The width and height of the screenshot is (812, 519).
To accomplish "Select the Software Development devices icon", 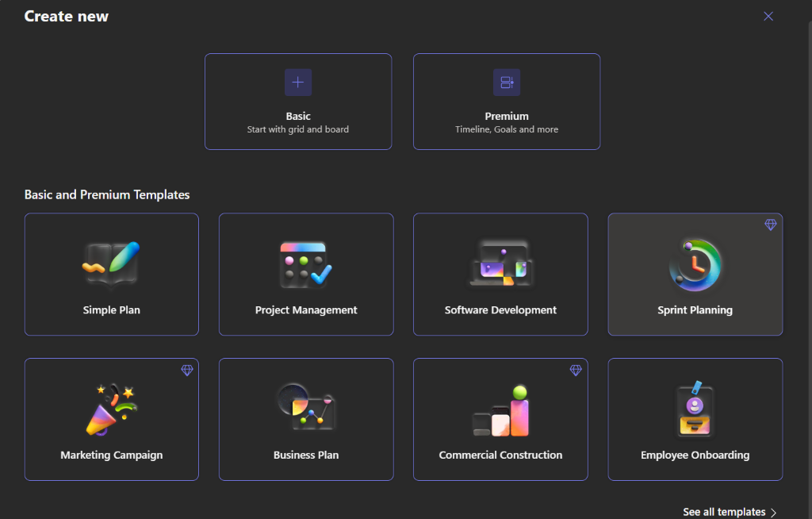I will coord(501,263).
